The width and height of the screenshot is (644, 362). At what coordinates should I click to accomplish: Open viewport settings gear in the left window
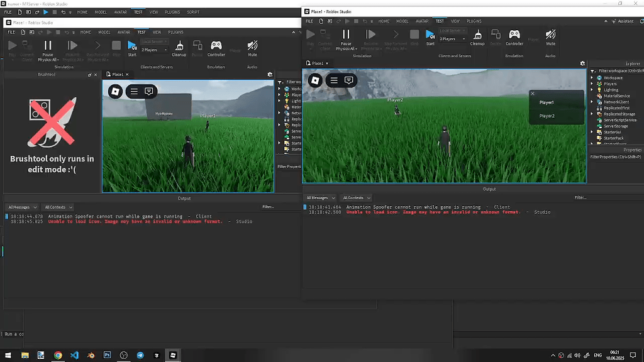pyautogui.click(x=270, y=74)
